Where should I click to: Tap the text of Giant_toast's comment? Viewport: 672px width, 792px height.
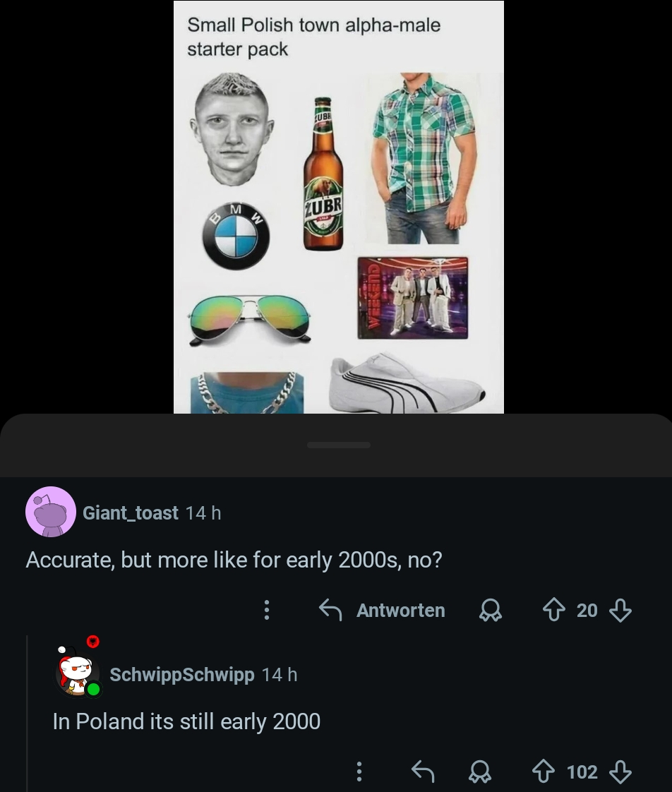point(234,560)
